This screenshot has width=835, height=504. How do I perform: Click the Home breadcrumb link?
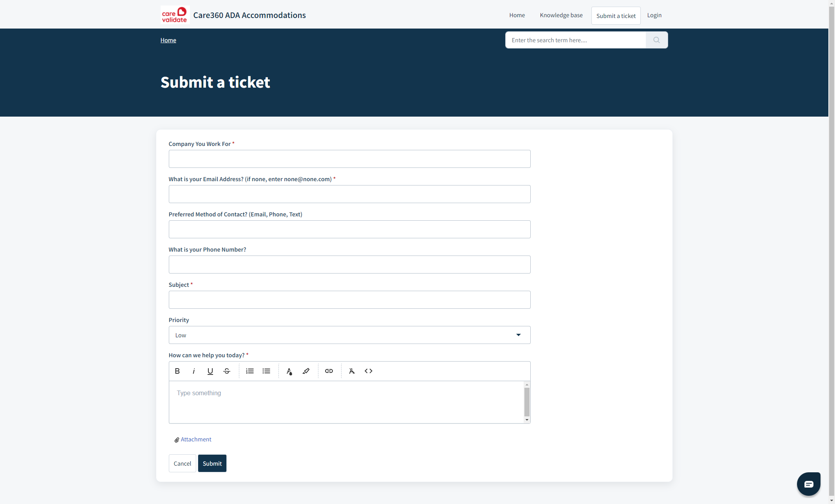(x=168, y=40)
